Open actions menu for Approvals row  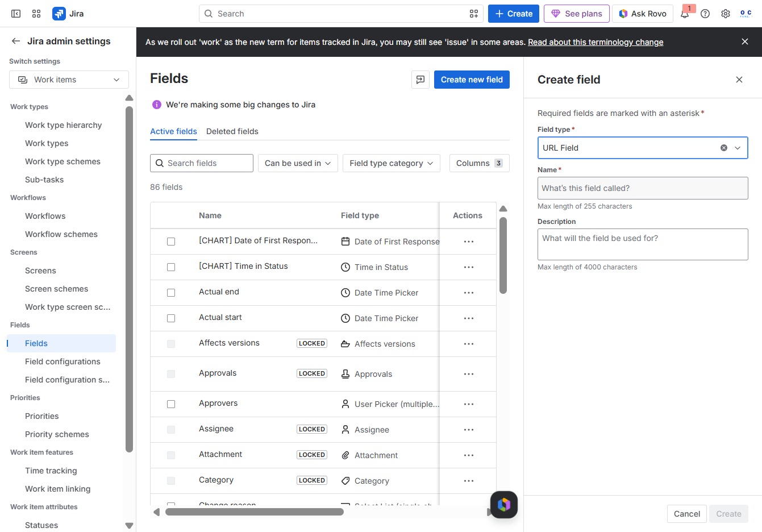[469, 374]
